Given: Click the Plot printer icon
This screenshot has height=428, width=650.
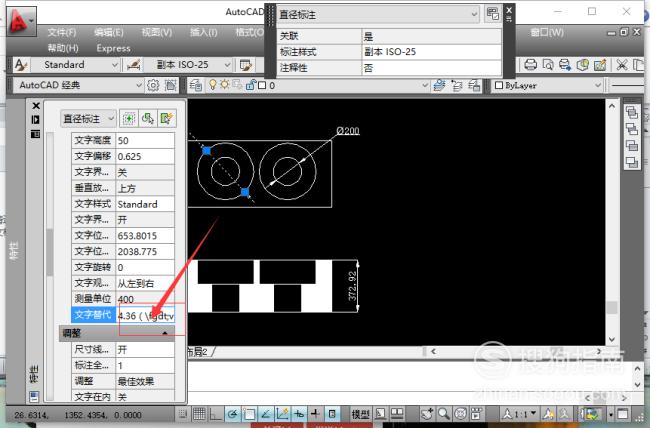Looking at the screenshot, I should (x=530, y=65).
